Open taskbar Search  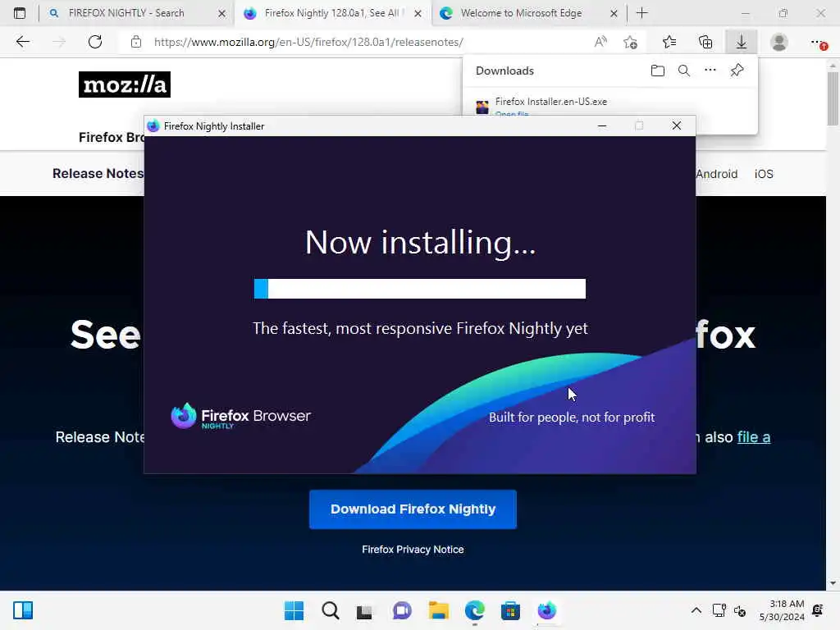pos(330,610)
